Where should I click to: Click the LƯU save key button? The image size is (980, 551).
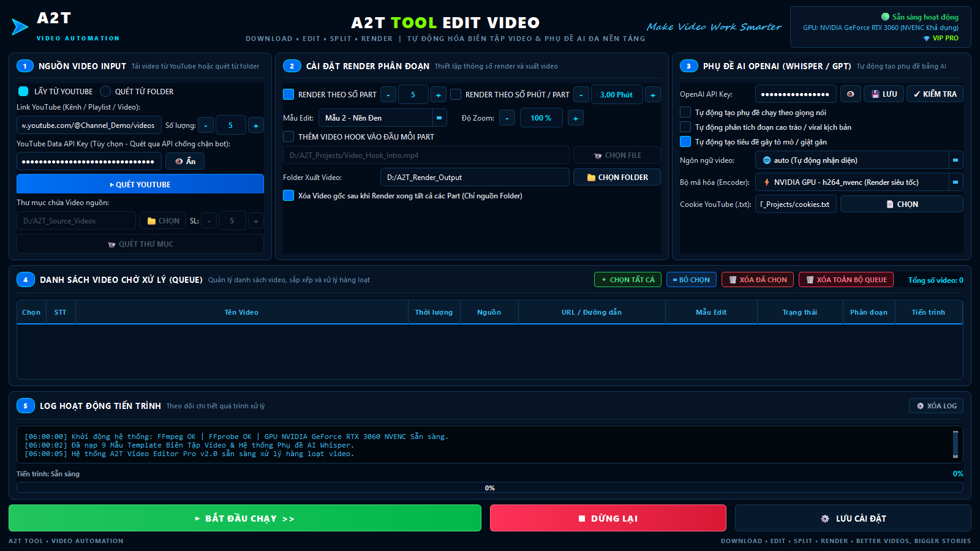[884, 94]
